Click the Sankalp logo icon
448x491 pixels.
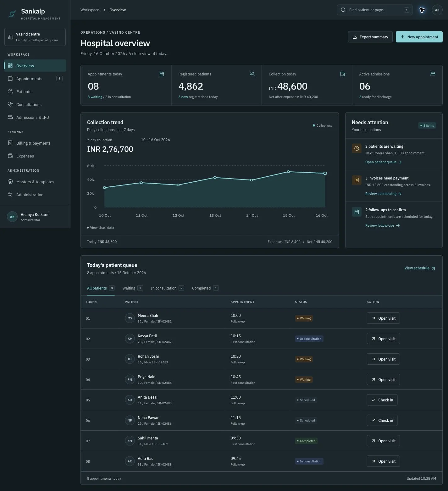point(12,14)
